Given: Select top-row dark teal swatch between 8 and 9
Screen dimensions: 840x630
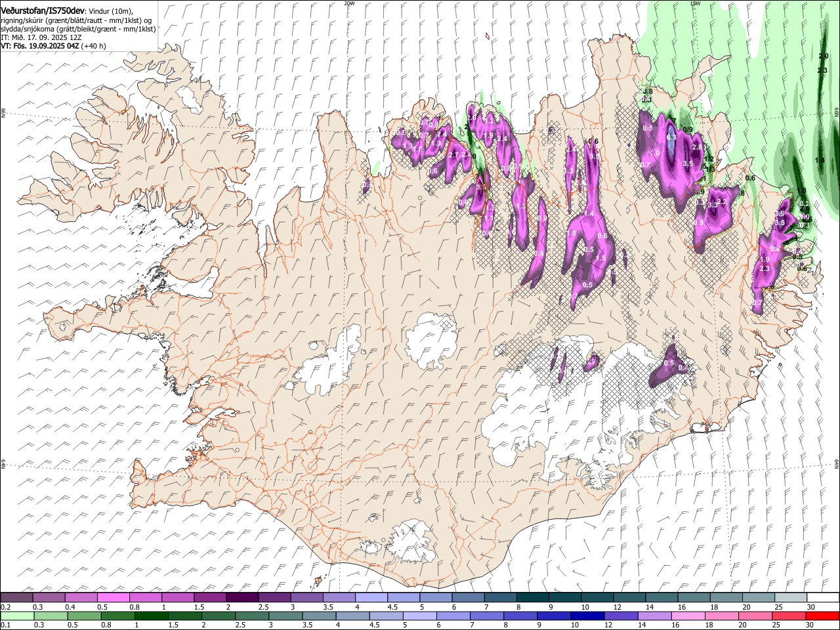Looking at the screenshot, I should click(533, 597).
